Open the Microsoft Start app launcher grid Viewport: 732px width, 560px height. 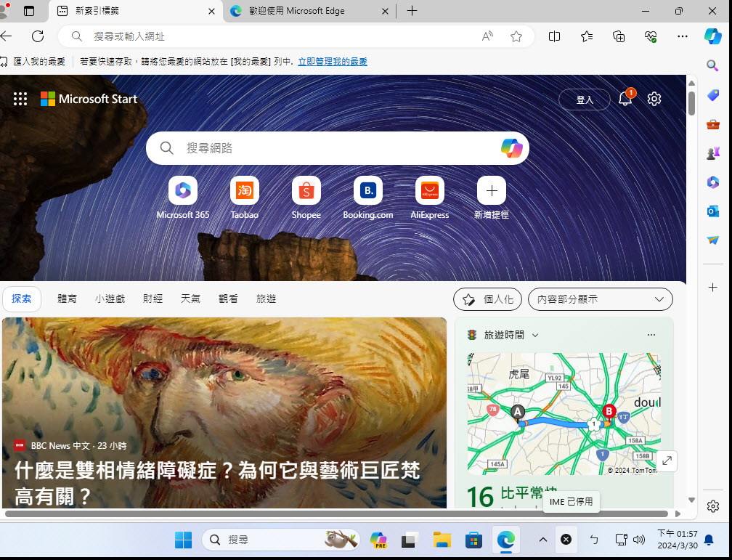20,99
